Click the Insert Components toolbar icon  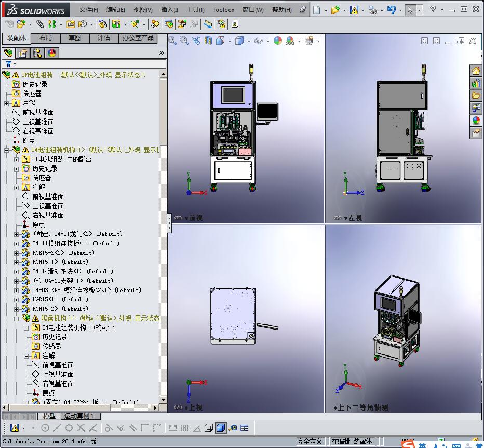click(21, 24)
